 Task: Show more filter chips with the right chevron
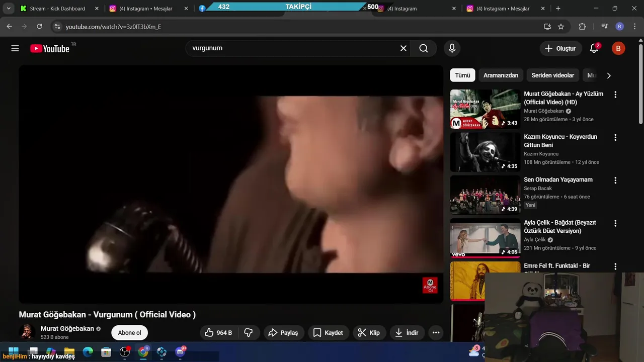click(609, 75)
